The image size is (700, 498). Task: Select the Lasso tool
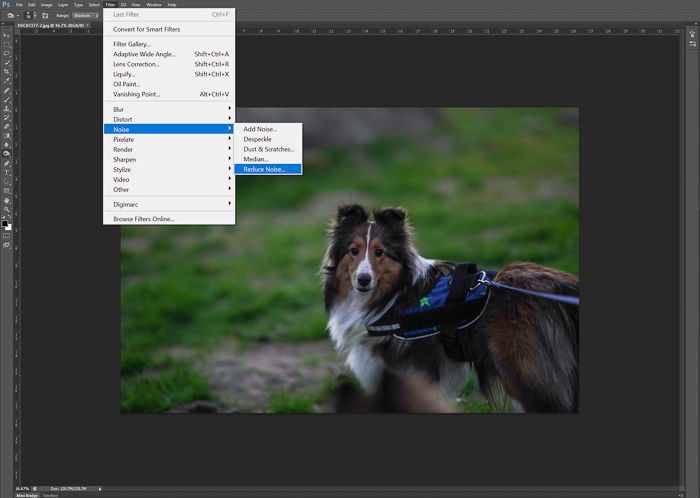click(6, 54)
